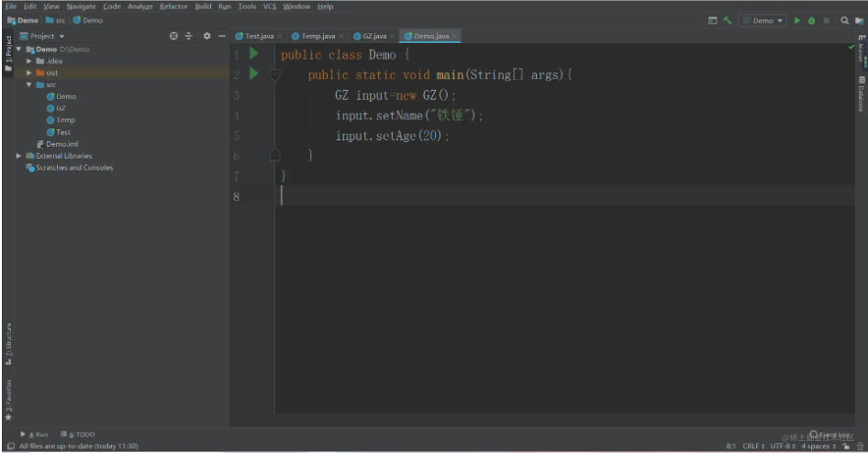868x453 pixels.
Task: Click on setAge call in the code
Action: (x=395, y=136)
